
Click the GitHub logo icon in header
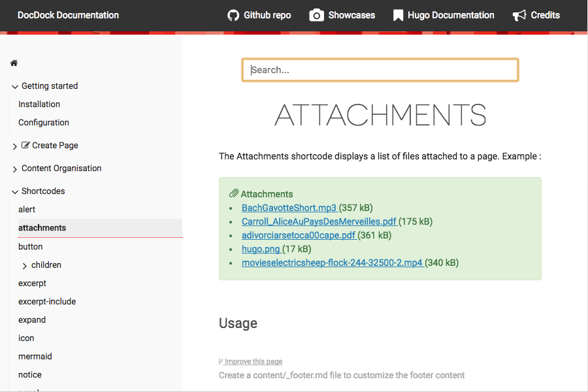click(233, 15)
